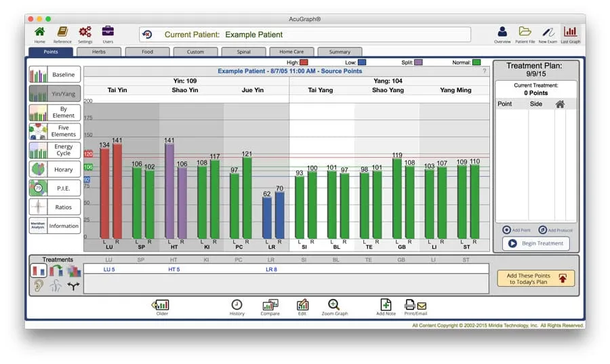The width and height of the screenshot is (610, 364).
Task: Open the History clock icon
Action: pyautogui.click(x=237, y=307)
